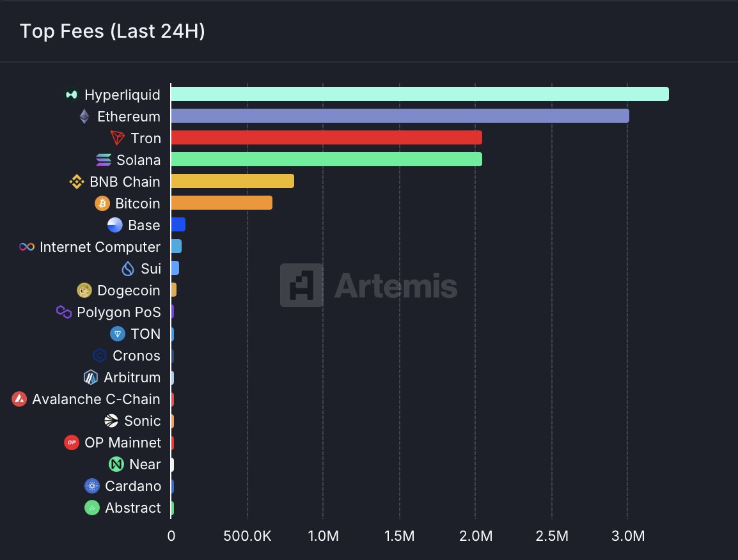This screenshot has width=738, height=560.
Task: Click the Ethereum horizontal bar
Action: [x=396, y=116]
